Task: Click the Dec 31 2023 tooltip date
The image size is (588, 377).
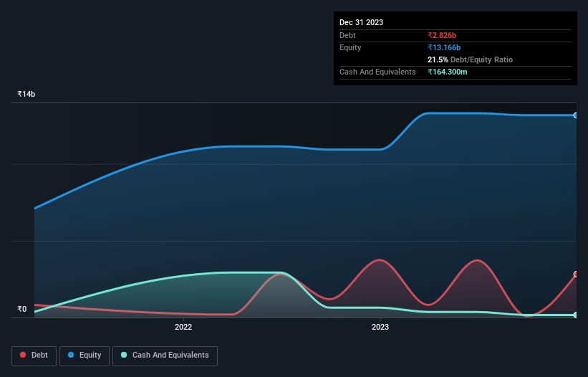Action: pyautogui.click(x=361, y=22)
